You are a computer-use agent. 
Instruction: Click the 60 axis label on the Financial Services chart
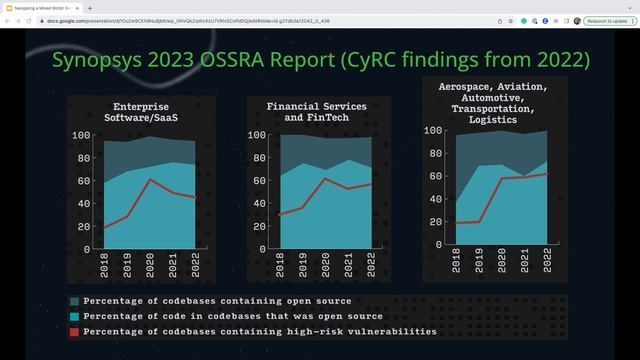(x=259, y=181)
